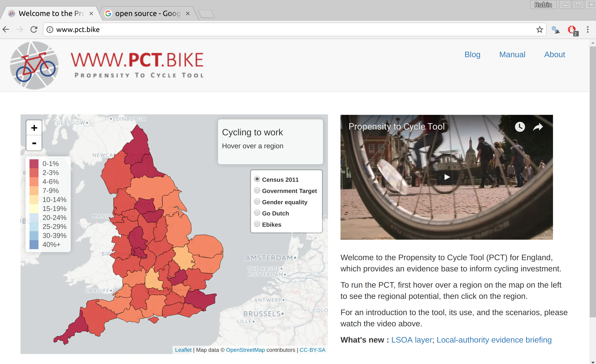
Task: Play the Propensity to Cycle Tool video
Action: click(x=447, y=177)
